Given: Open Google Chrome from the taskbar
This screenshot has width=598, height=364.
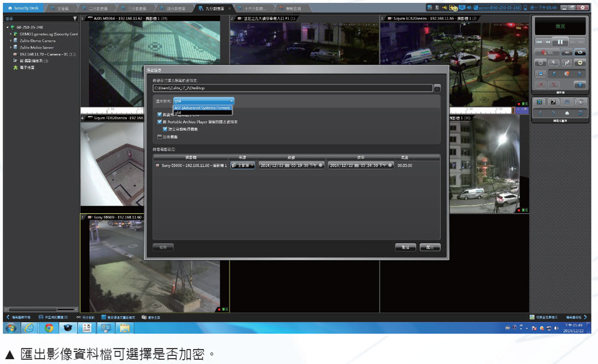Looking at the screenshot, I should [x=48, y=328].
